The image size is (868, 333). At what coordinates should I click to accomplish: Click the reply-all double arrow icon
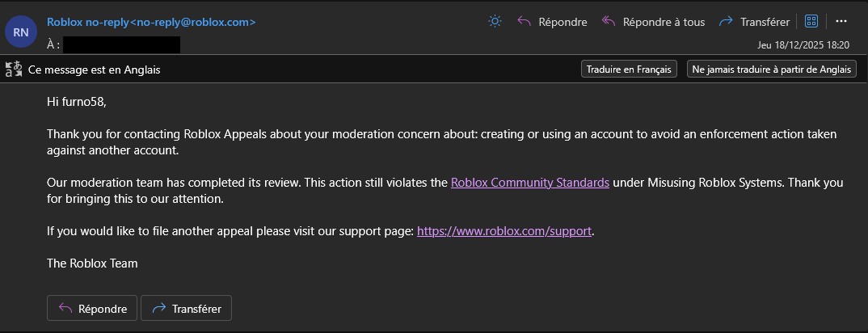tap(609, 22)
